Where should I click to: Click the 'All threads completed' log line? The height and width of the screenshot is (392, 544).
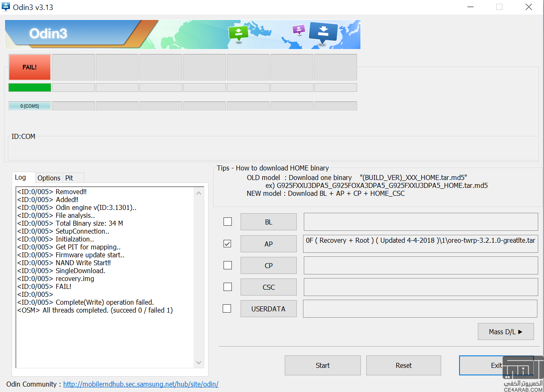tap(95, 310)
